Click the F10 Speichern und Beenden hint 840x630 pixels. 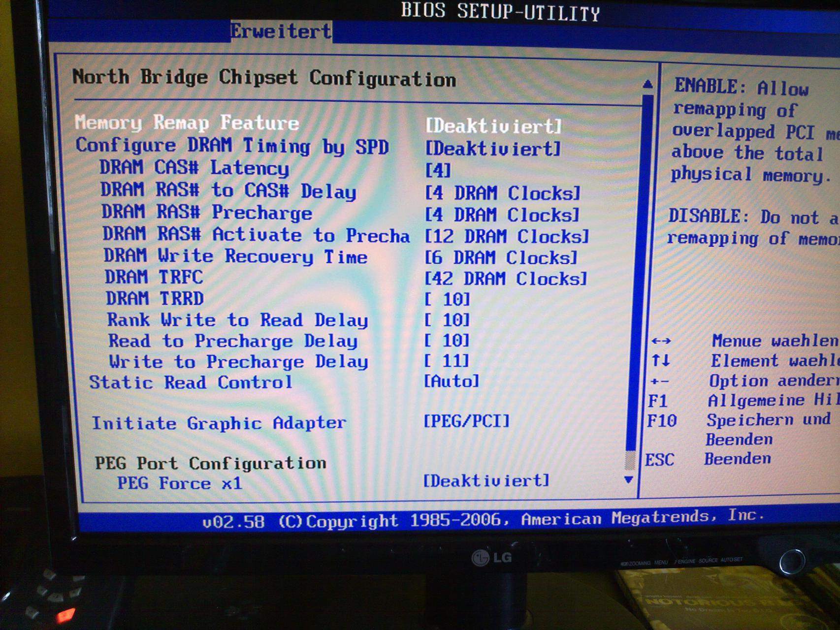[x=739, y=429]
